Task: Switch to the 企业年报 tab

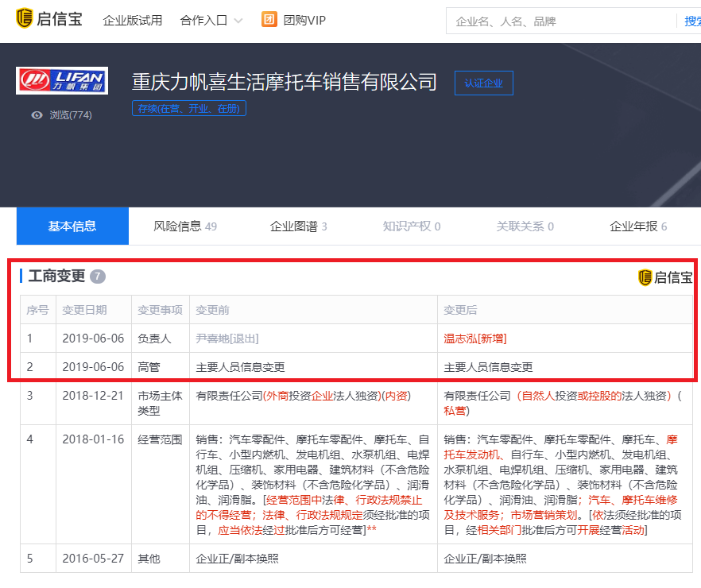Action: 637,226
